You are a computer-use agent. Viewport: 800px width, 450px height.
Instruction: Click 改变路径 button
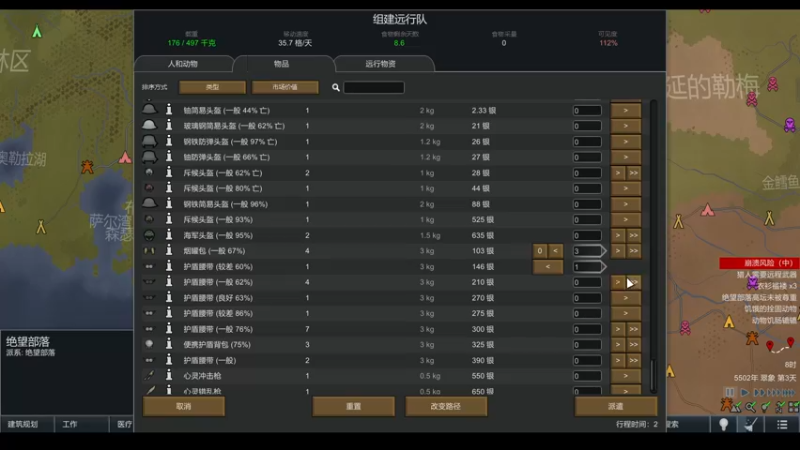(x=446, y=406)
